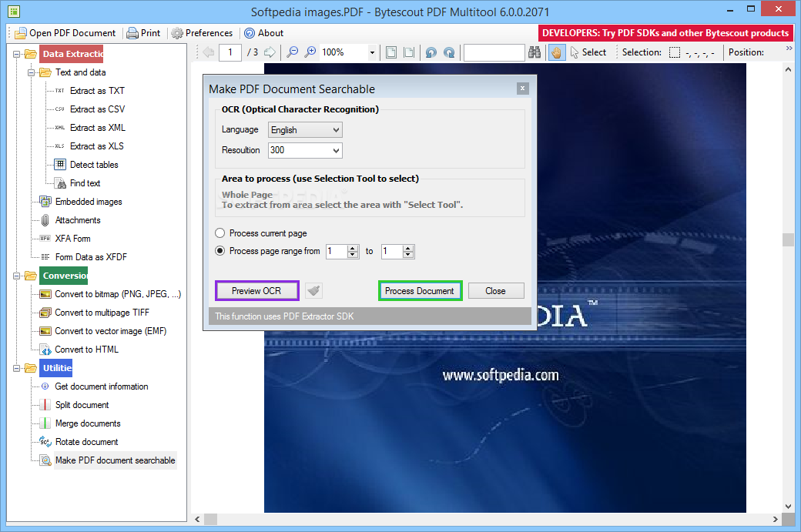Collapse the Data Extraction tree node
Screen dimensions: 801x532
click(16, 54)
